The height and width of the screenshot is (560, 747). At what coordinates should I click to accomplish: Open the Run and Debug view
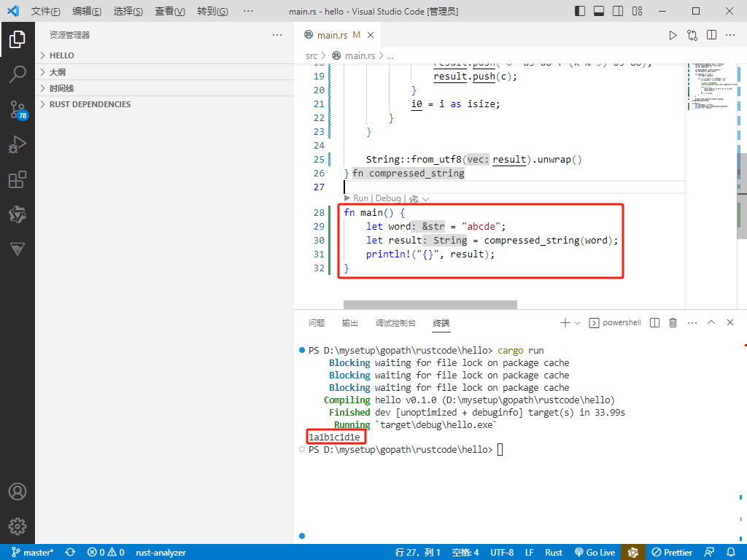[x=18, y=144]
